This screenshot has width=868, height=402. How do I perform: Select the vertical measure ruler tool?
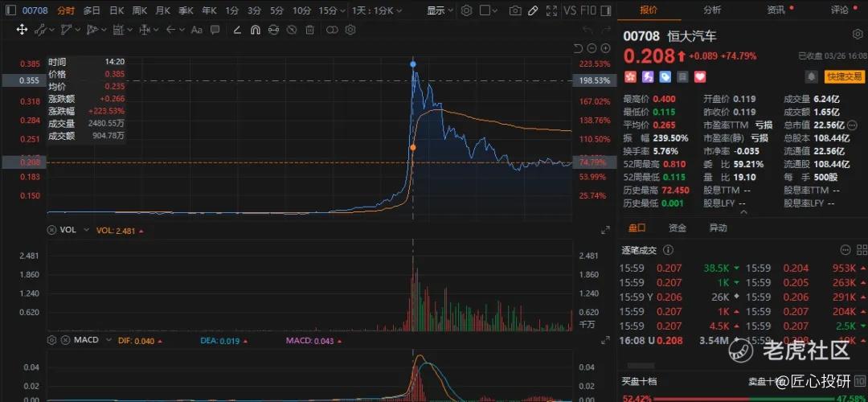coord(145,30)
